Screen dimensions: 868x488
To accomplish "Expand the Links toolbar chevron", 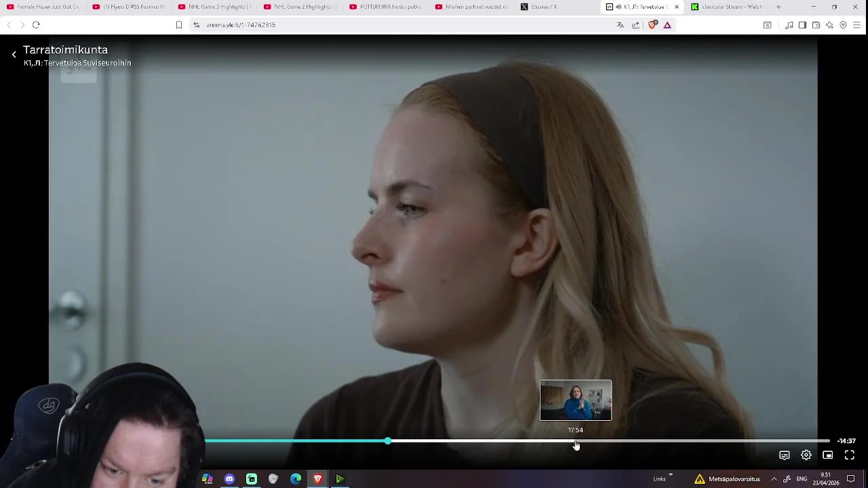I will tap(671, 474).
